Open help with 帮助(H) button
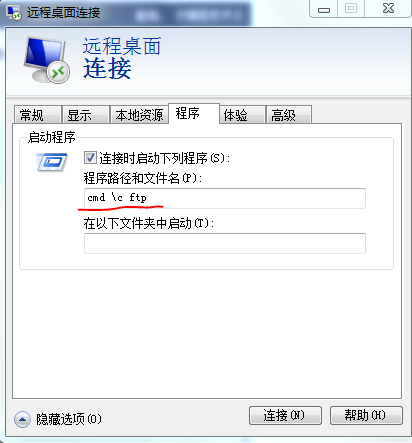The width and height of the screenshot is (412, 443). tap(366, 415)
